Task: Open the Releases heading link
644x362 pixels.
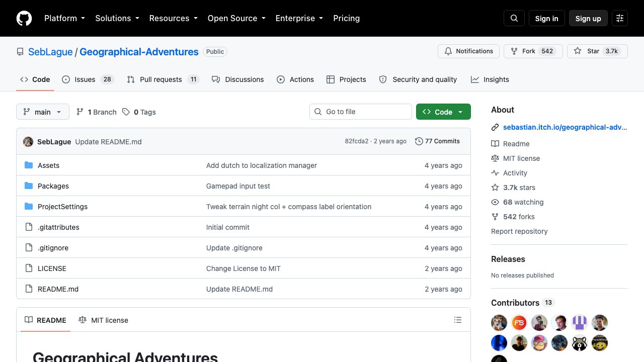Action: pos(508,259)
